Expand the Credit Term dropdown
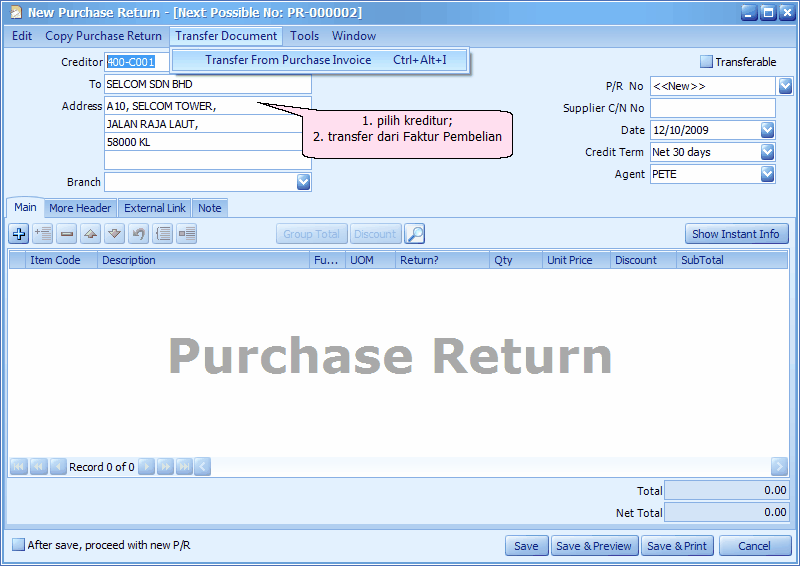The image size is (800, 566). click(767, 152)
